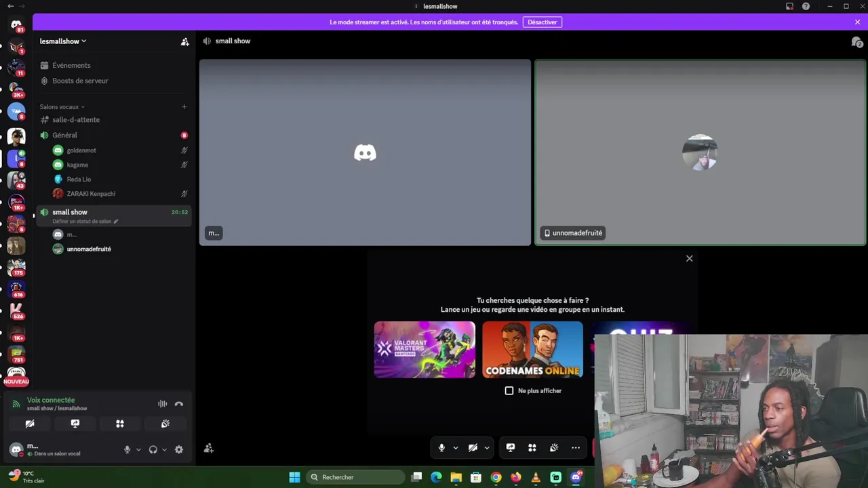Launch Codenames Online activity card

coord(532,350)
